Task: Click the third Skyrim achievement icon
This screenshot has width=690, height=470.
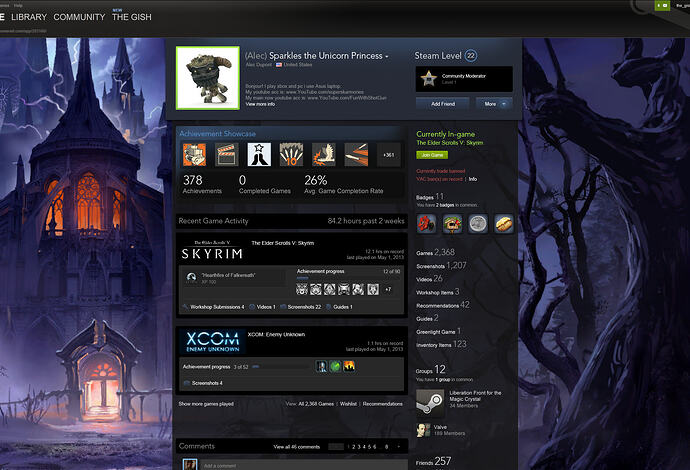Action: coord(330,289)
